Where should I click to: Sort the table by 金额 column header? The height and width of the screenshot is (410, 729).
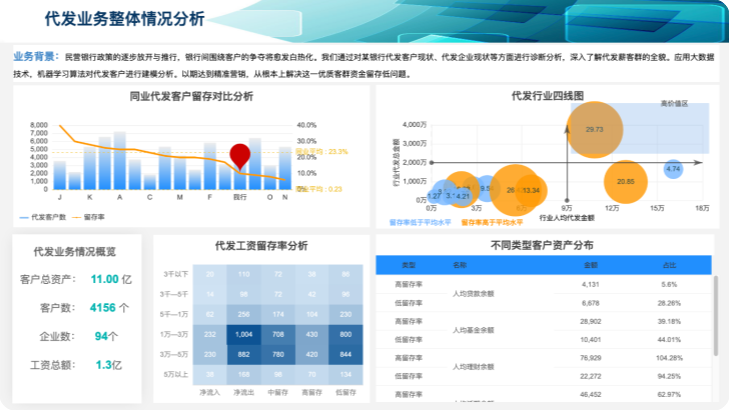coord(590,265)
